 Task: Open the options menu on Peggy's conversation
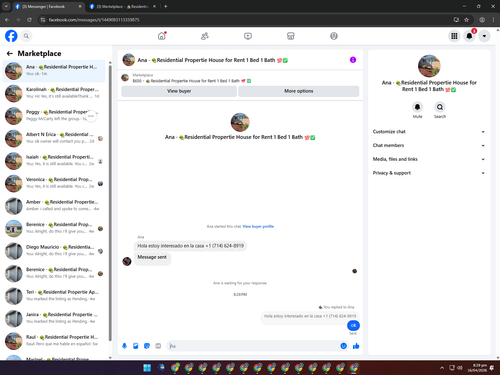(x=91, y=116)
